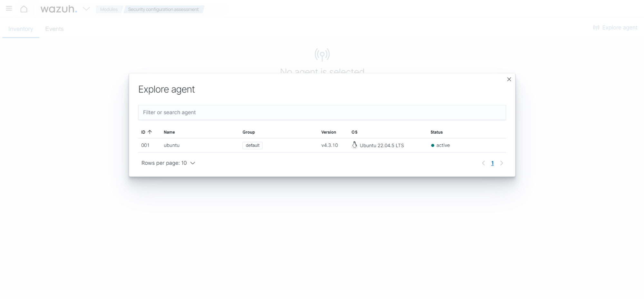The image size is (644, 299).
Task: Click the home icon
Action: pos(24,9)
